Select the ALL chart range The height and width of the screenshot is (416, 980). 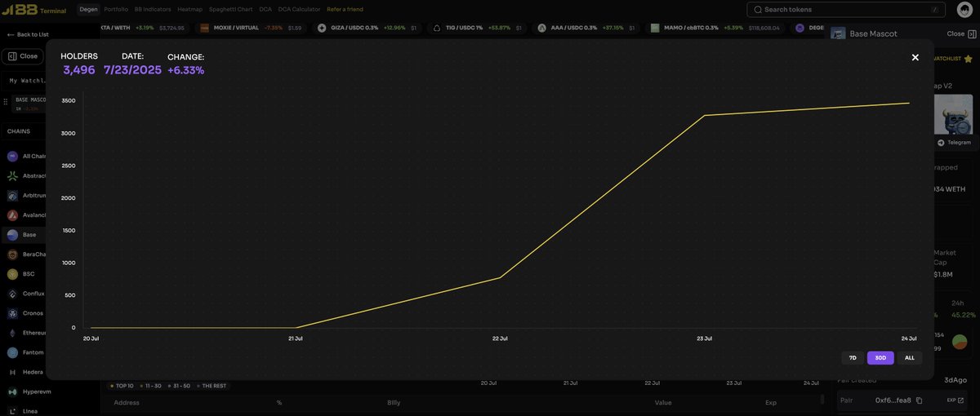pos(910,358)
